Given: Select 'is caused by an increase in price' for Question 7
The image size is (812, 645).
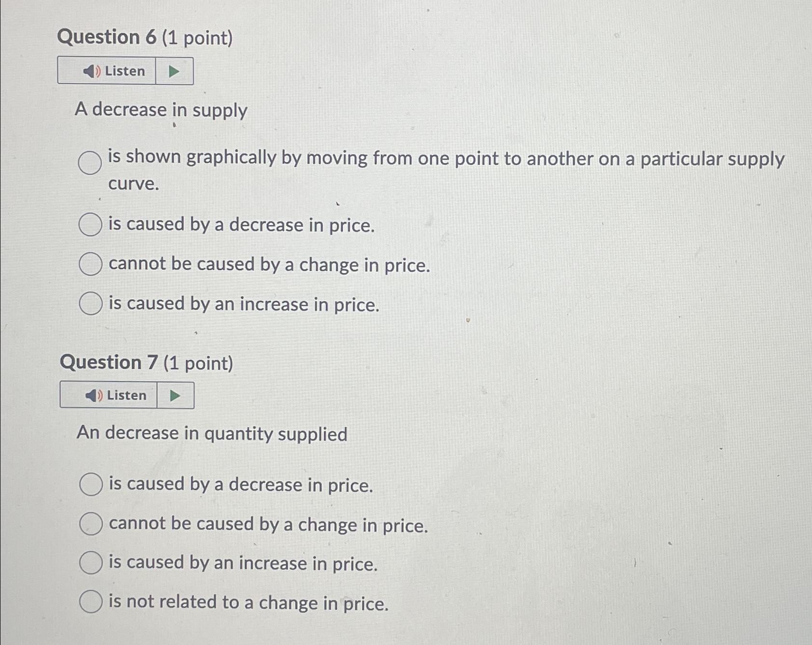Looking at the screenshot, I should [91, 563].
